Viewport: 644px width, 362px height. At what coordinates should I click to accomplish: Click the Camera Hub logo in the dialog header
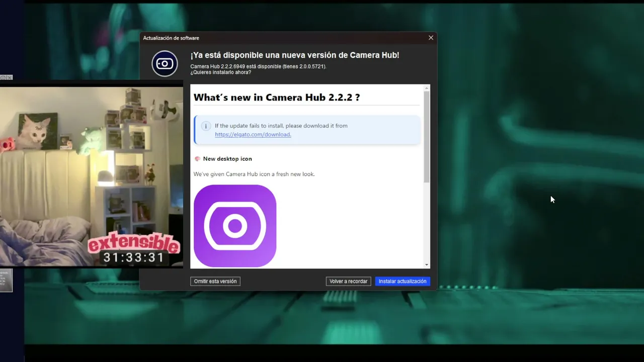(x=165, y=64)
